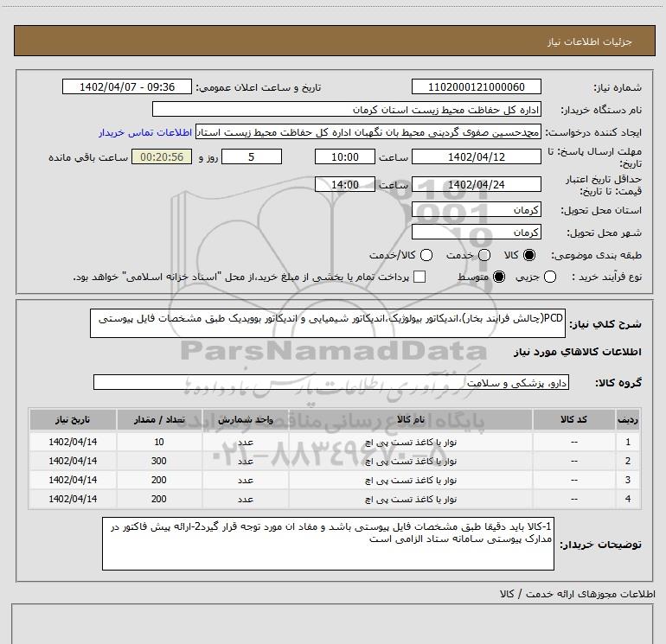Click the request creator name field
666x644 pixels.
368,132
